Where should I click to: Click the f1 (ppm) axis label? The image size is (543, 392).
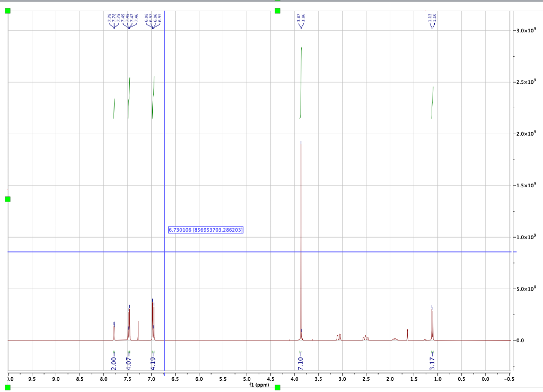[258, 385]
